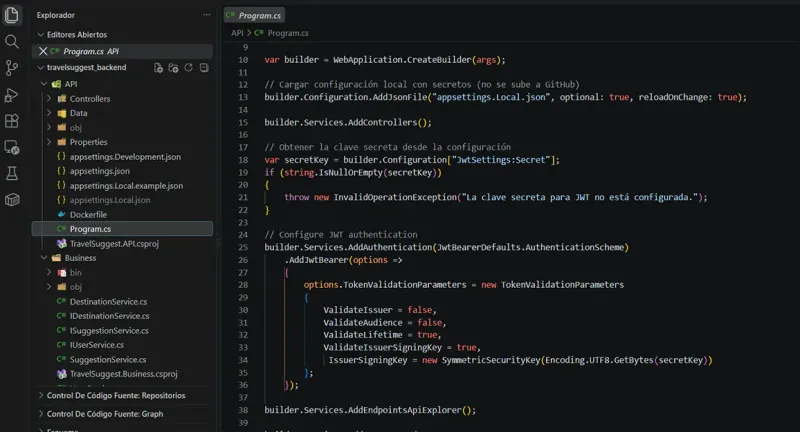Image resolution: width=800 pixels, height=432 pixels.
Task: Collapse the Business folder
Action: (44, 258)
